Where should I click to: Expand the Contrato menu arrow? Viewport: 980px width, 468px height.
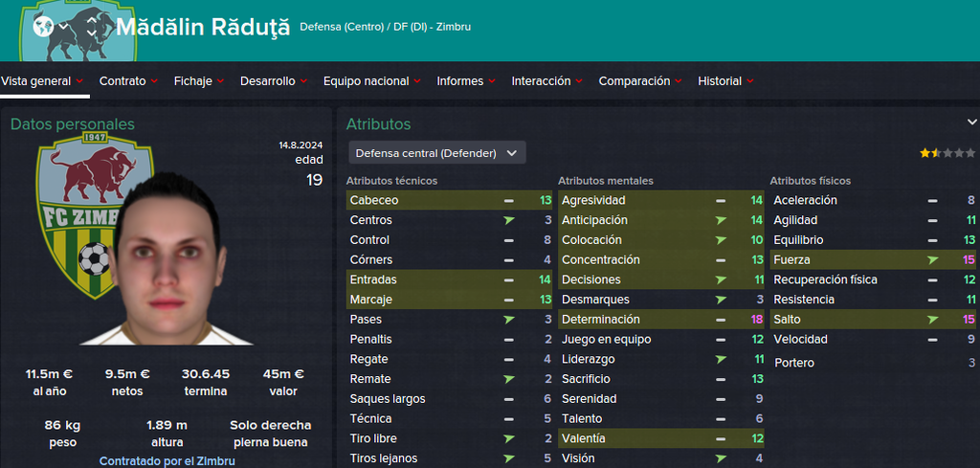pyautogui.click(x=154, y=81)
